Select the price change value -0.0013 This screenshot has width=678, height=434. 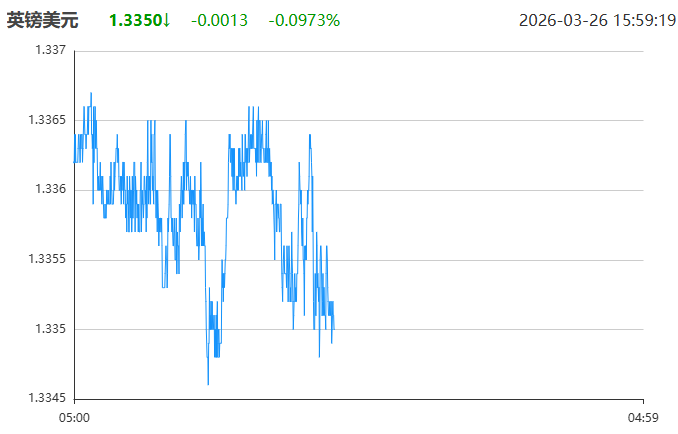[x=220, y=20]
